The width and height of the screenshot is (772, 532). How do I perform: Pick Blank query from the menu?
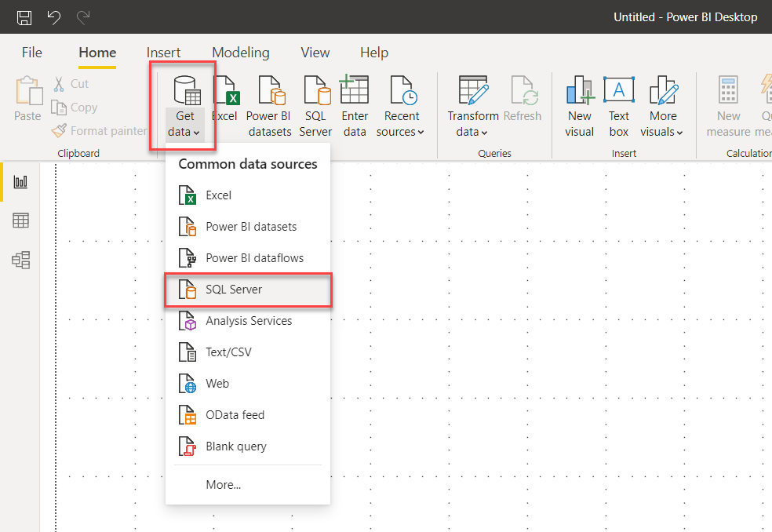pyautogui.click(x=235, y=446)
